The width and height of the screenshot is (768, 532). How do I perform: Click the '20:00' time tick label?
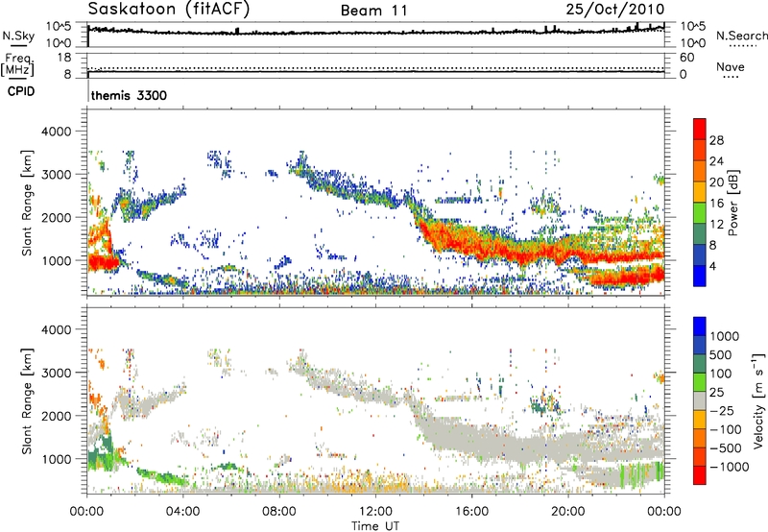tap(567, 512)
